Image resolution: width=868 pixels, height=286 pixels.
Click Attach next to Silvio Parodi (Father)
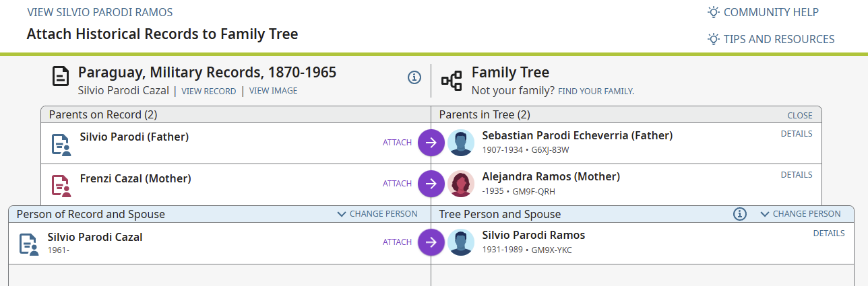(397, 143)
